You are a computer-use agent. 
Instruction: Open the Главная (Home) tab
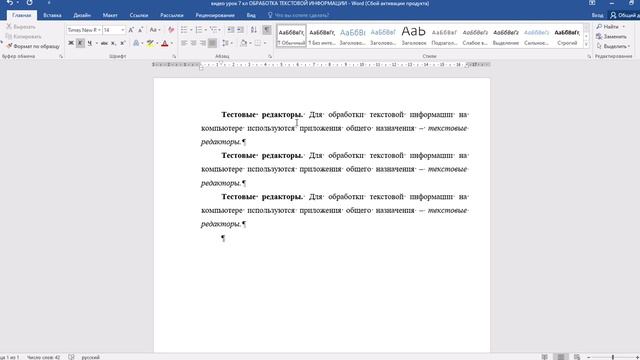click(21, 15)
